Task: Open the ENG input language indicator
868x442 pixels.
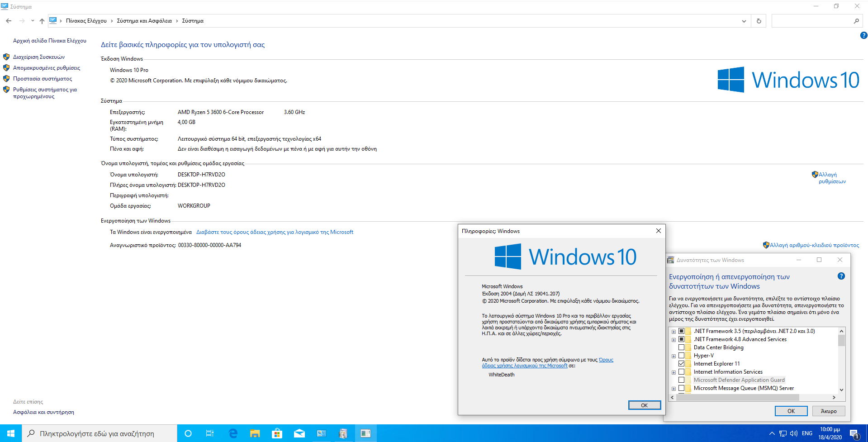Action: coord(807,433)
